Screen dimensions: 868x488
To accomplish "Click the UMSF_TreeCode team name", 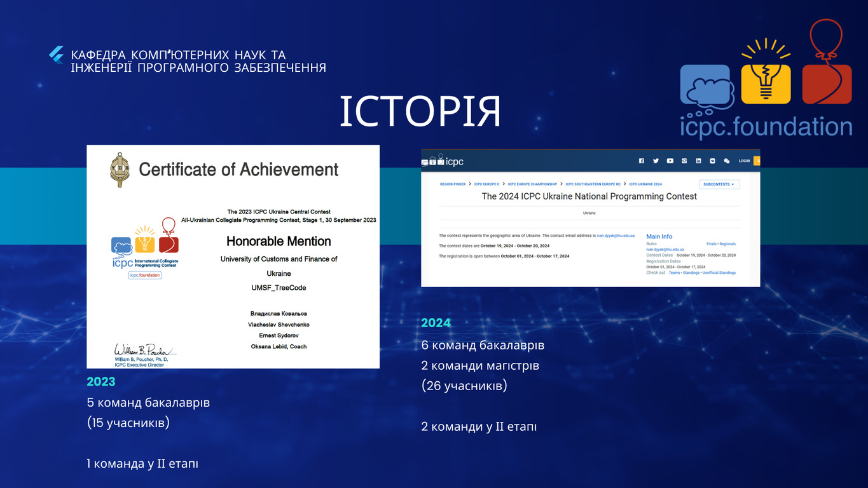I will click(279, 288).
